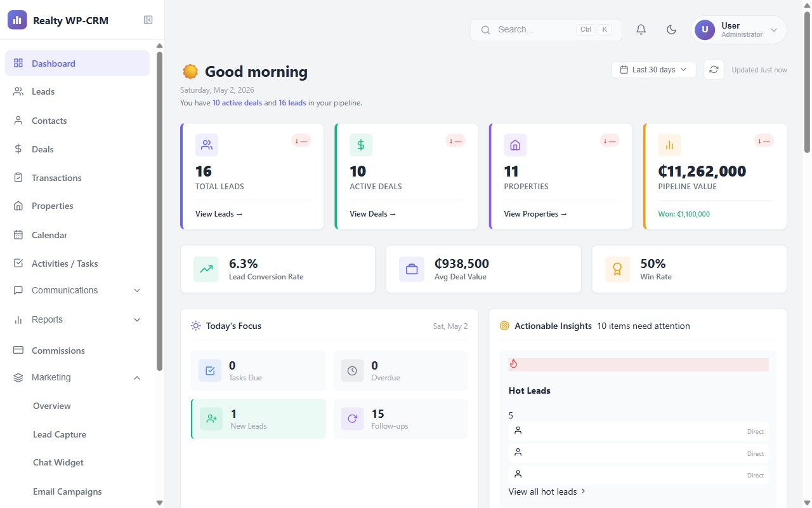Open Lead Capture sub-item
The image size is (812, 508).
(60, 434)
